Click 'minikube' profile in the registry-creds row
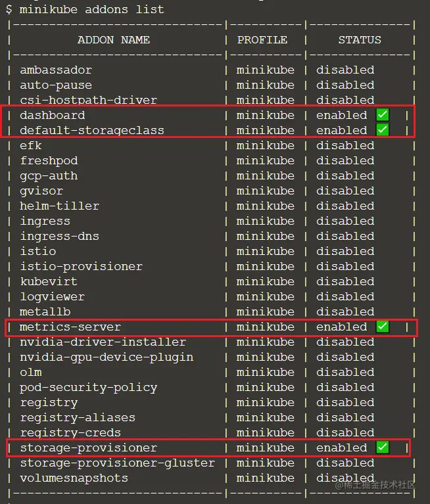The image size is (430, 504). pos(266,432)
